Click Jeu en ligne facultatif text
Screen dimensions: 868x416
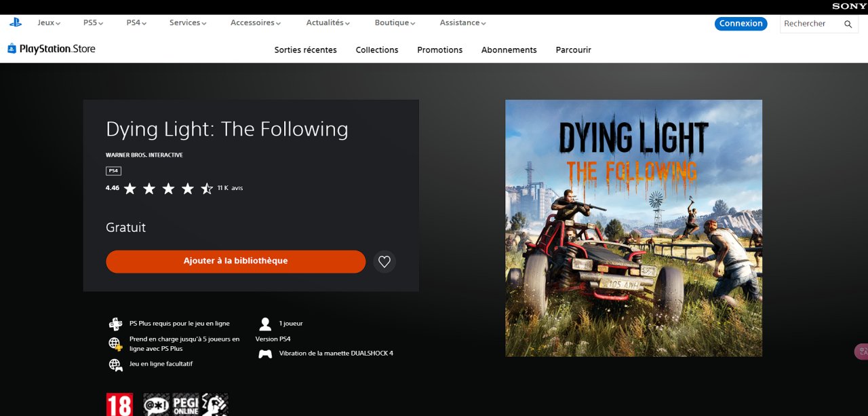pyautogui.click(x=161, y=364)
